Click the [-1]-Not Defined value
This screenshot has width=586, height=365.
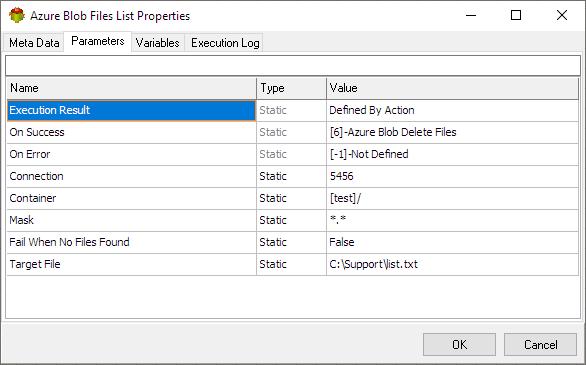tap(453, 154)
